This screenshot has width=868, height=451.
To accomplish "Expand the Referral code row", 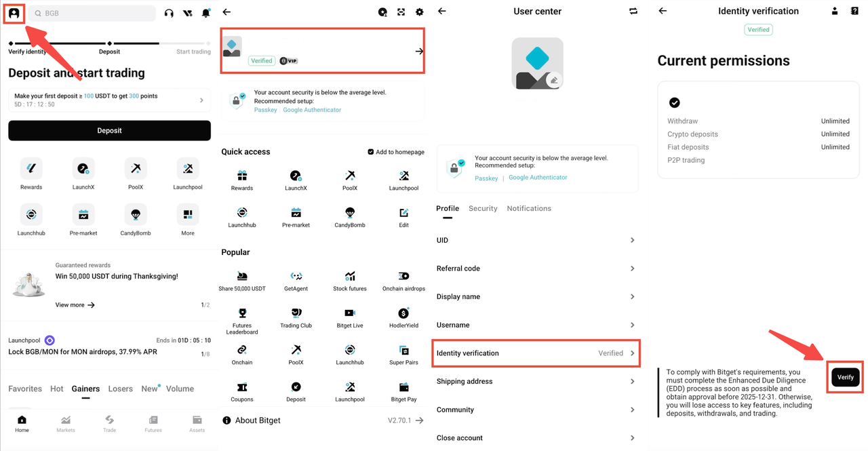I will coord(536,269).
